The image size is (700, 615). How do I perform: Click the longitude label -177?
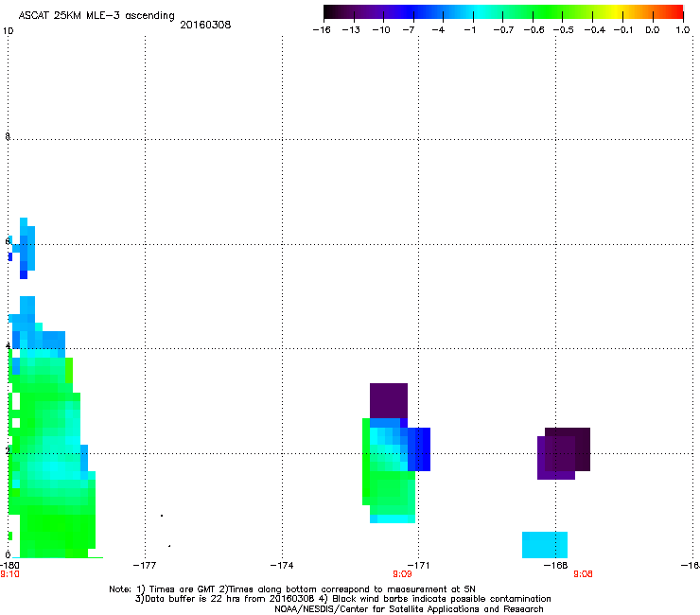coord(145,566)
